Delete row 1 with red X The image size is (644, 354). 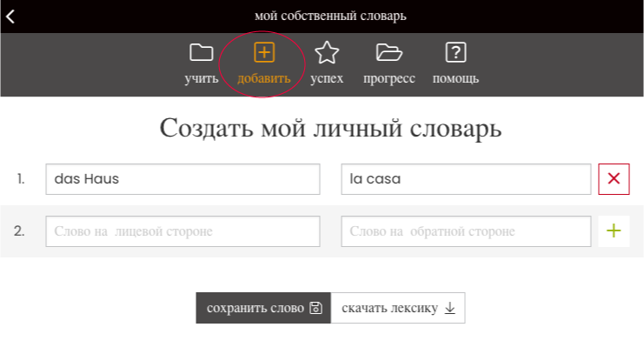614,179
